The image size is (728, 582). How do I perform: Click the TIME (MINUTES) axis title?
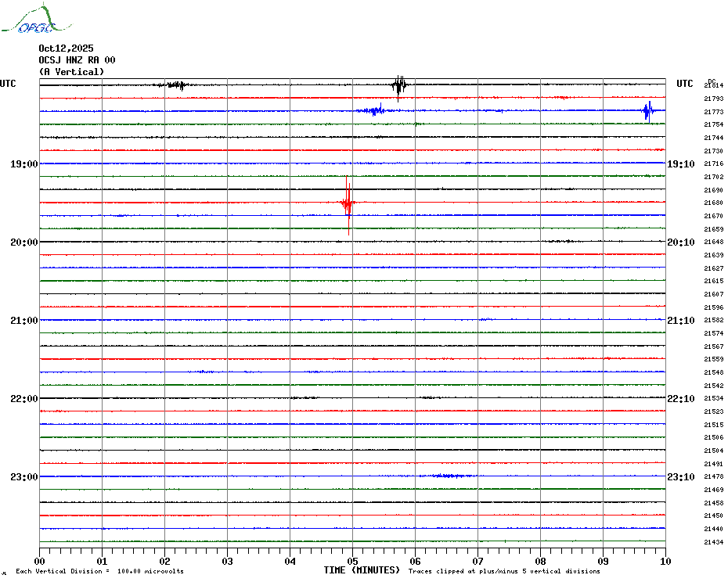(x=362, y=570)
